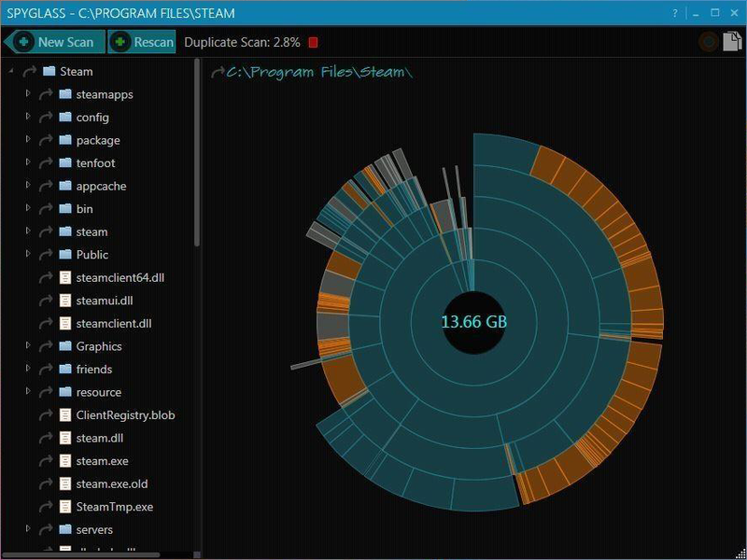Click the C:\Program Files\Steam\ path link
Screen dimensions: 747x560
[319, 73]
